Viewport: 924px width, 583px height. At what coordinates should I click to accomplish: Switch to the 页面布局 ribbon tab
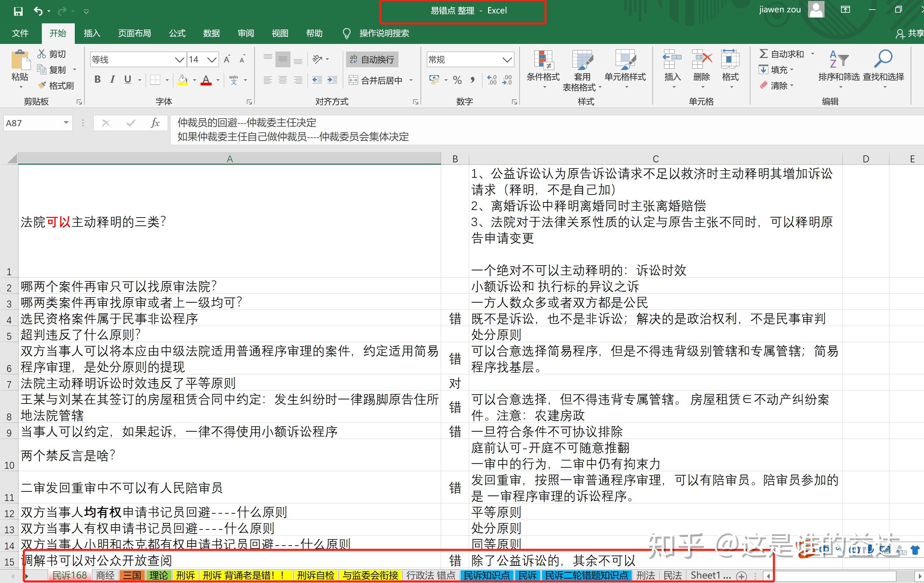(x=134, y=33)
